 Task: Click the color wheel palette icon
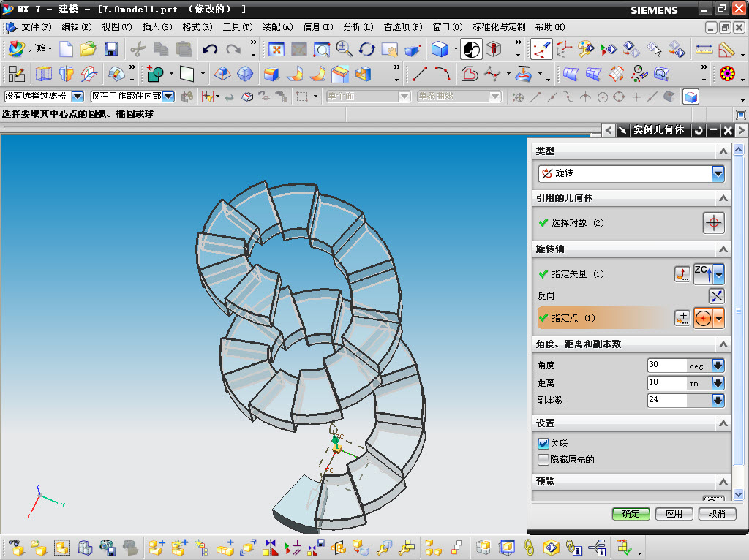click(x=727, y=74)
